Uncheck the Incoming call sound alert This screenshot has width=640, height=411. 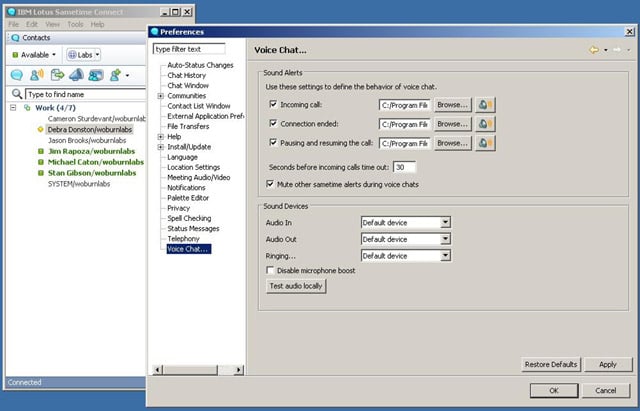pyautogui.click(x=273, y=104)
